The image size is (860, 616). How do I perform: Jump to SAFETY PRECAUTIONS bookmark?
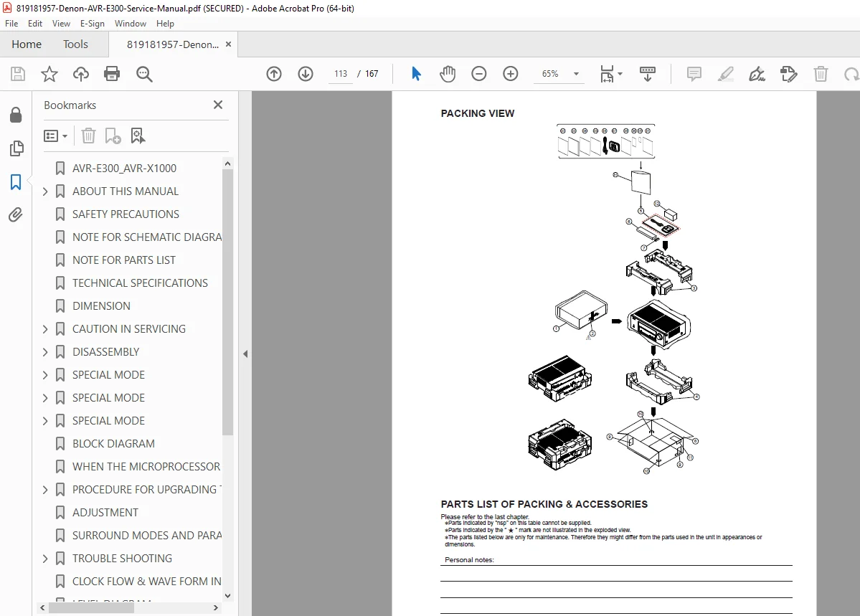tap(126, 214)
